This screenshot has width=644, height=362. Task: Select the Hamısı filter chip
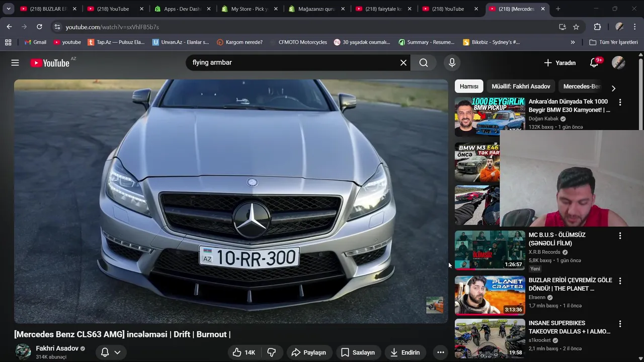469,86
